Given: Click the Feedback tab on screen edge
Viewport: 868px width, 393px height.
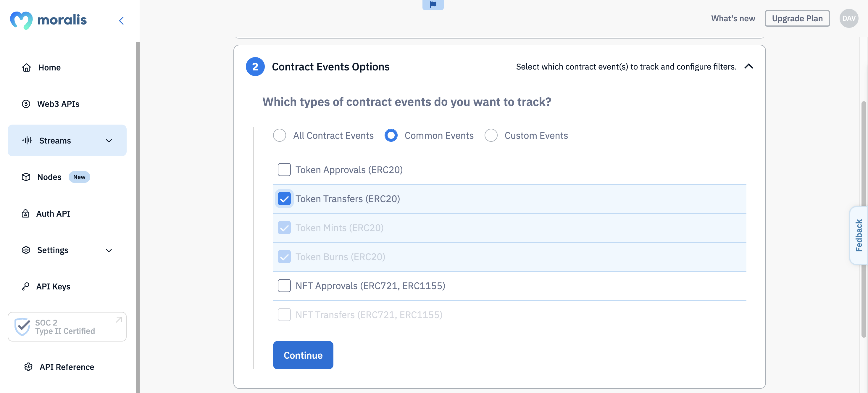Looking at the screenshot, I should pos(857,235).
